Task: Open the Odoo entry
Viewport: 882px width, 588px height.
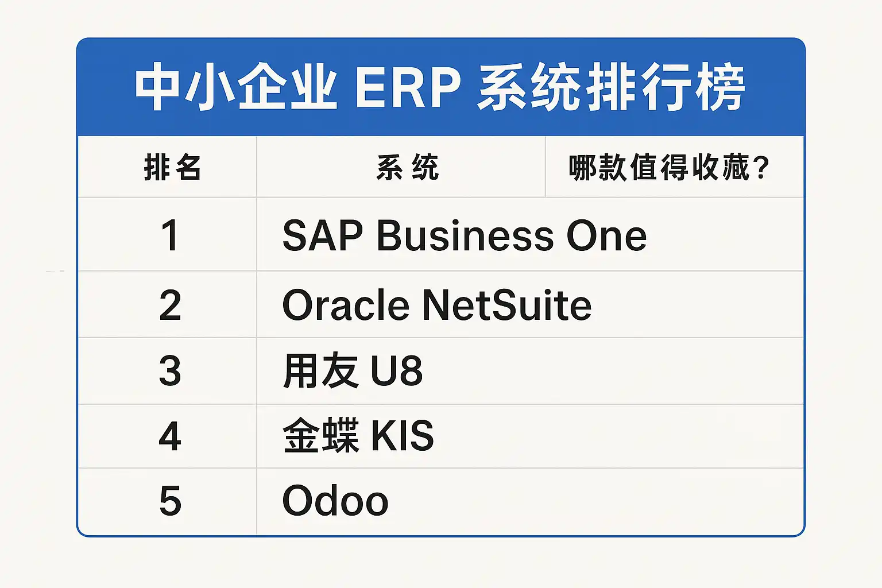Action: [x=335, y=501]
